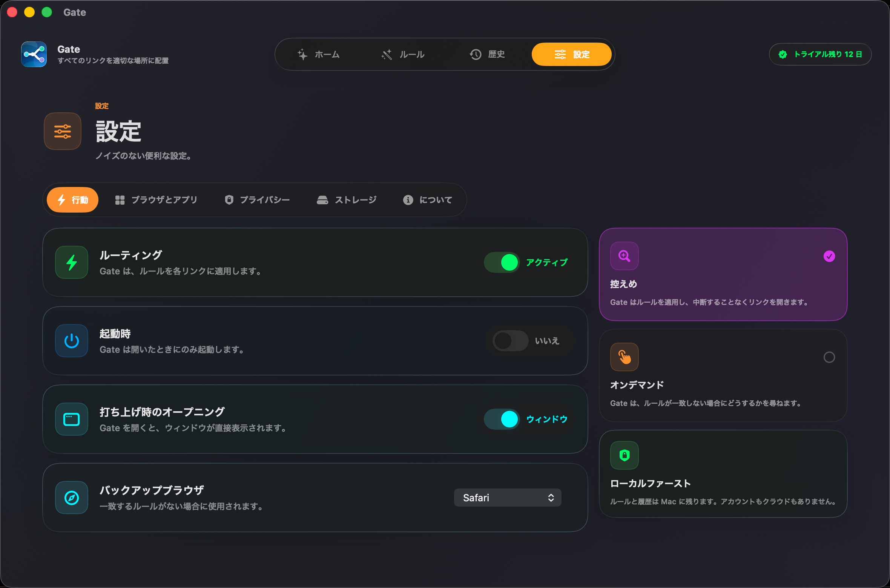Click the pointing hand icon on オンデマンド card
This screenshot has width=890, height=588.
pyautogui.click(x=625, y=357)
